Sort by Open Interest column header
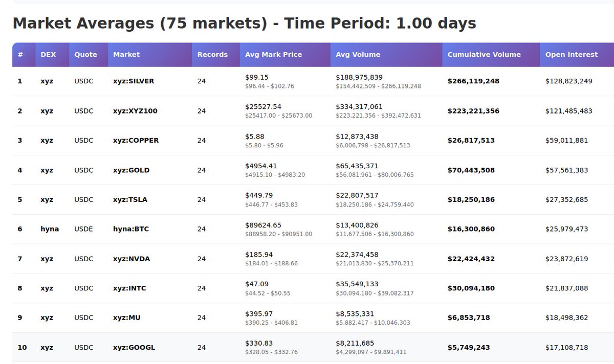Image resolution: width=614 pixels, height=364 pixels. pos(572,54)
